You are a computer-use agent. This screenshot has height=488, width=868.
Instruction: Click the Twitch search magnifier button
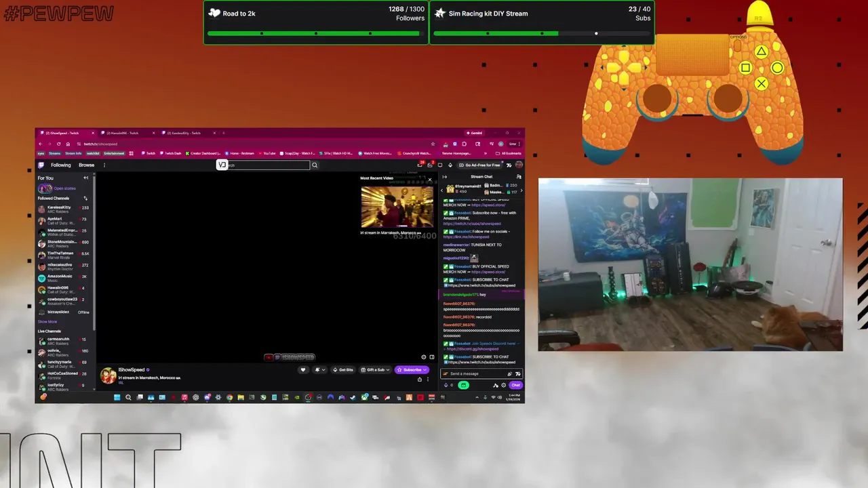tap(315, 165)
